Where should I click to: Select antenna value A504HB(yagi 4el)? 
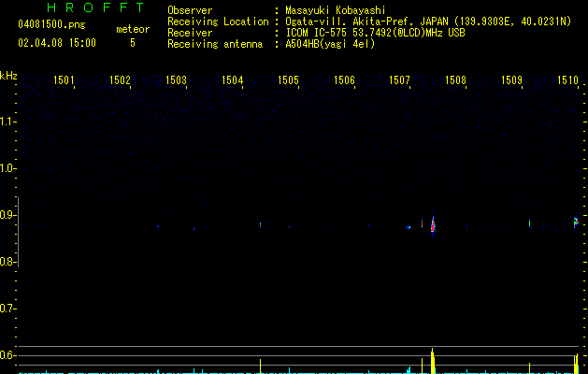coord(330,44)
